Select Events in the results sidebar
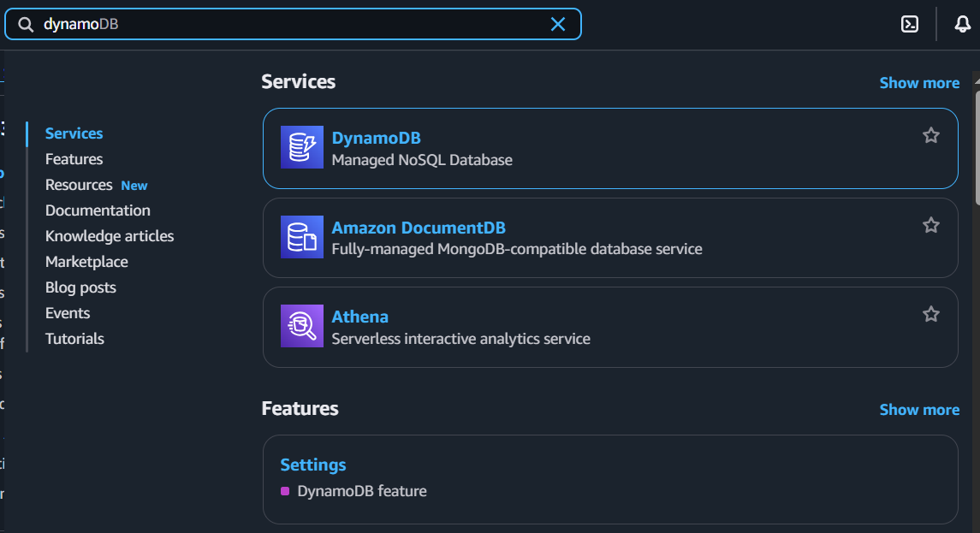This screenshot has width=980, height=533. (x=68, y=313)
